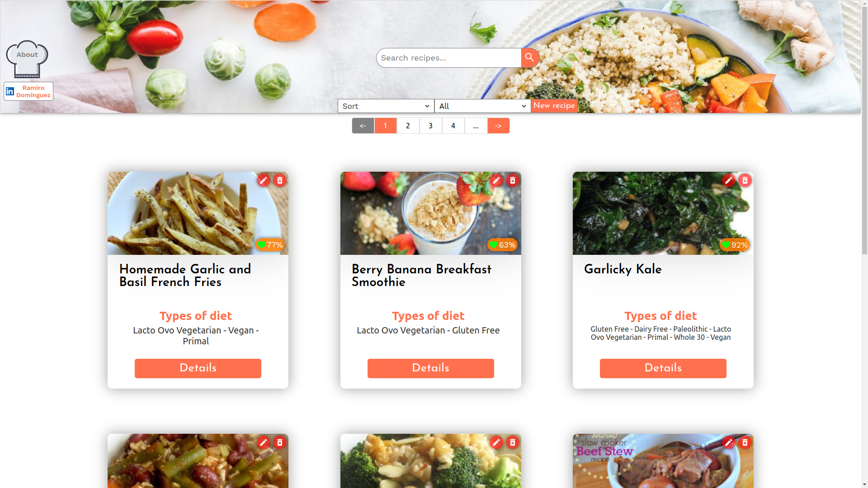Image resolution: width=868 pixels, height=488 pixels.
Task: Delete the Homemade Garlic French Fries recipe
Action: 280,180
